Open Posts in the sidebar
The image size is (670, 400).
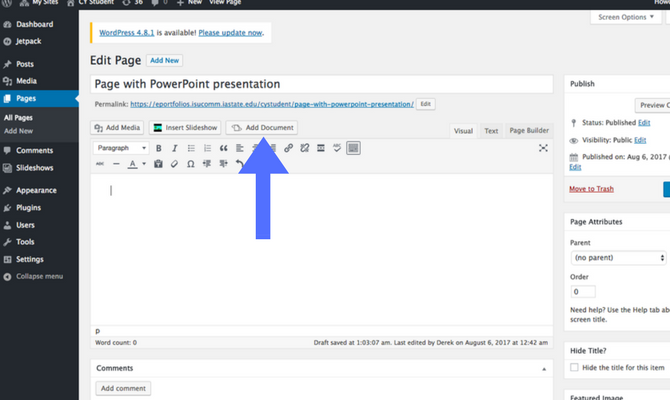[25, 64]
